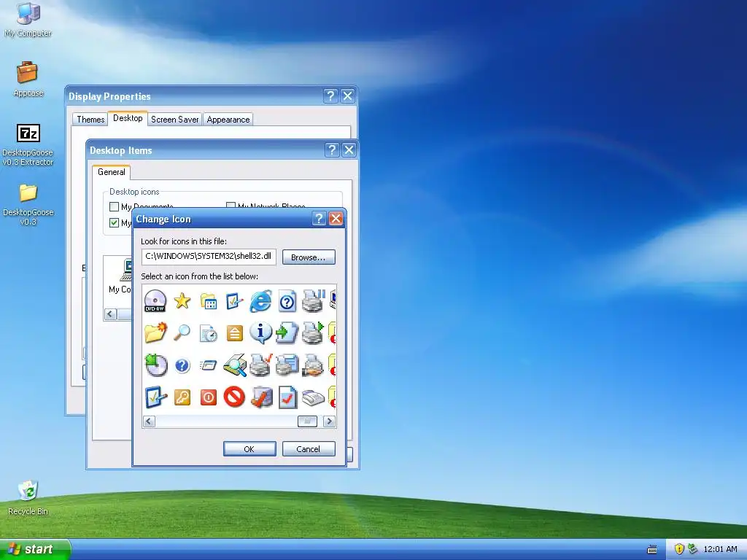The width and height of the screenshot is (747, 560).
Task: Click the icon file path field
Action: [209, 256]
